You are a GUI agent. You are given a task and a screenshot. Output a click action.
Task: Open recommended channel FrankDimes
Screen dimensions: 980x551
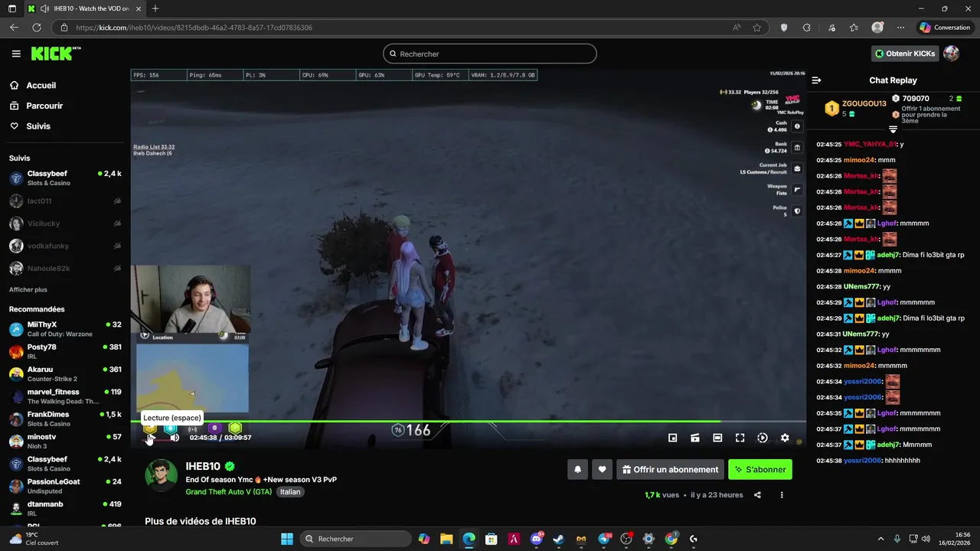point(65,419)
